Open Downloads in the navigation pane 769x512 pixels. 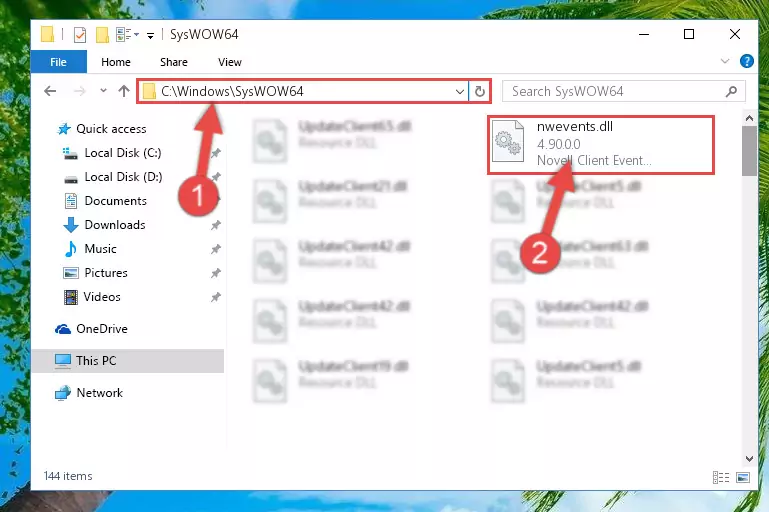click(115, 225)
